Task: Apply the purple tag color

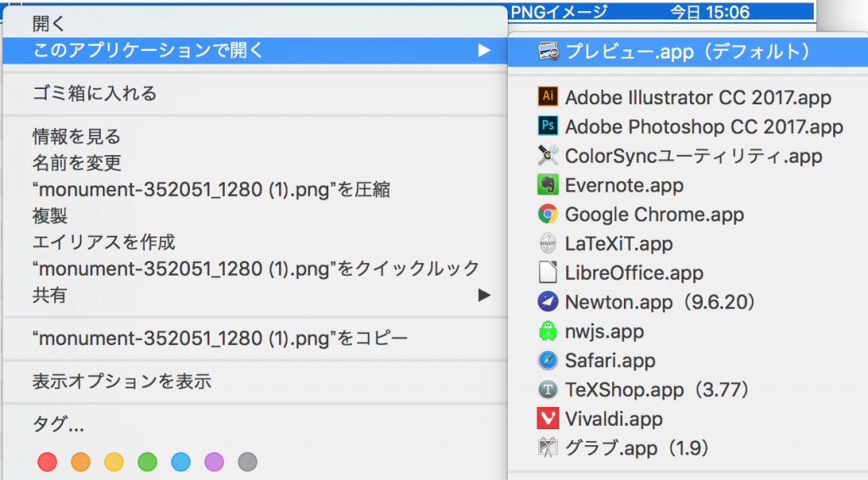Action: point(214,461)
